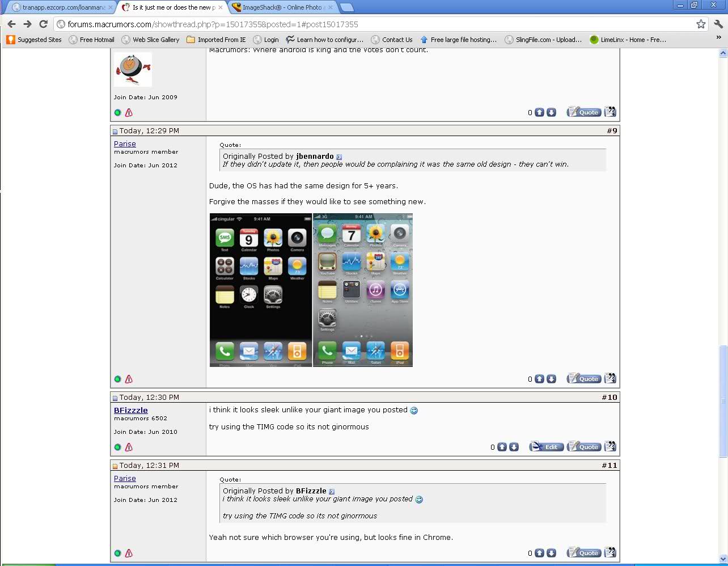Open BFizzzle's profile link
Screen dimensions: 728x566
(x=131, y=410)
